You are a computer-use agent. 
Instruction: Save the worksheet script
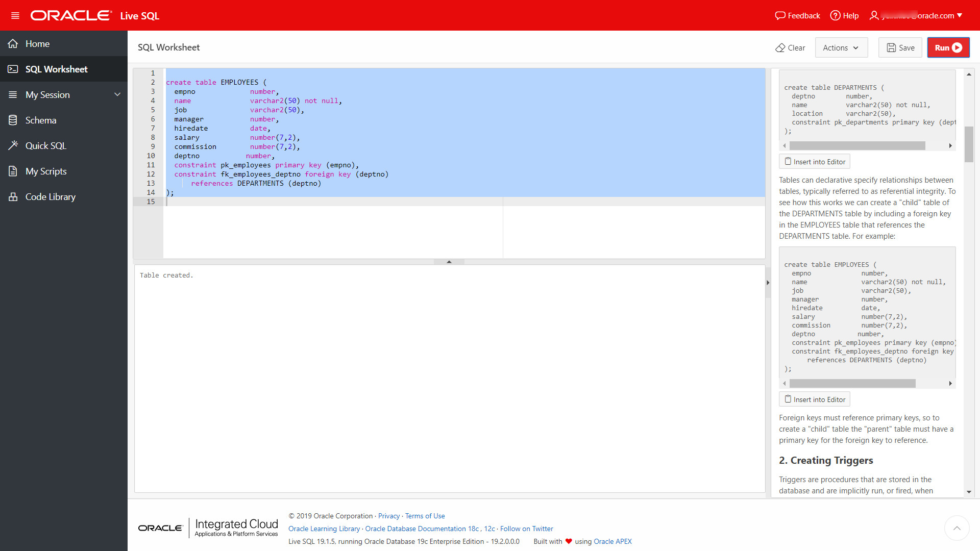(x=900, y=47)
